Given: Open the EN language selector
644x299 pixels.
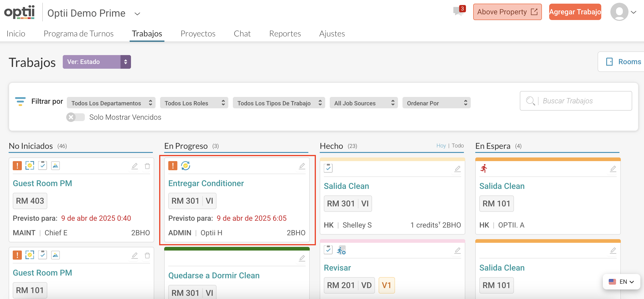Looking at the screenshot, I should click(621, 282).
